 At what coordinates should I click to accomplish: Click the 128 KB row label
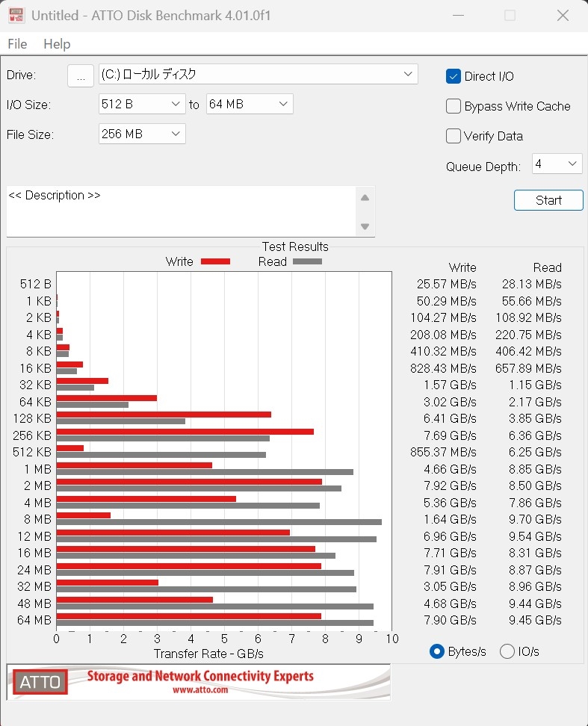click(32, 418)
